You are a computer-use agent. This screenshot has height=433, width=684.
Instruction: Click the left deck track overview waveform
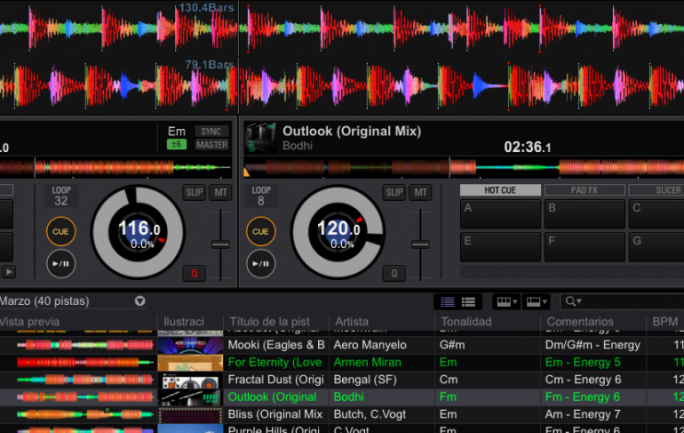click(116, 167)
